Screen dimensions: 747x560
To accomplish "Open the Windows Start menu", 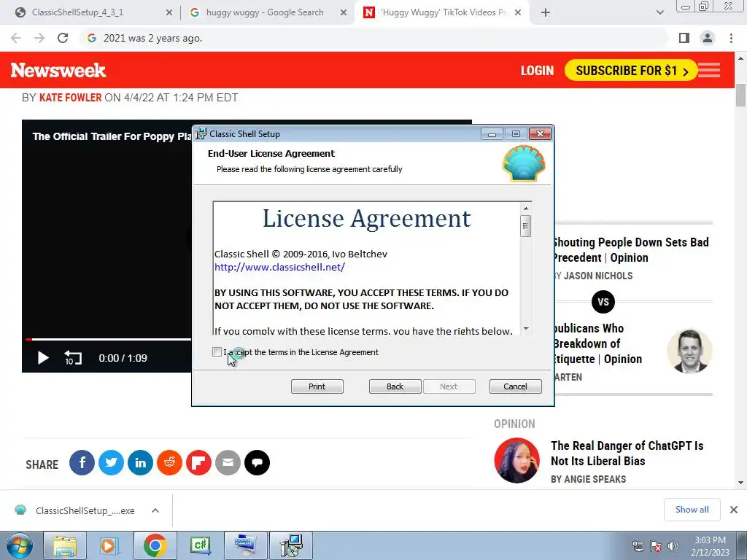I will [19, 545].
